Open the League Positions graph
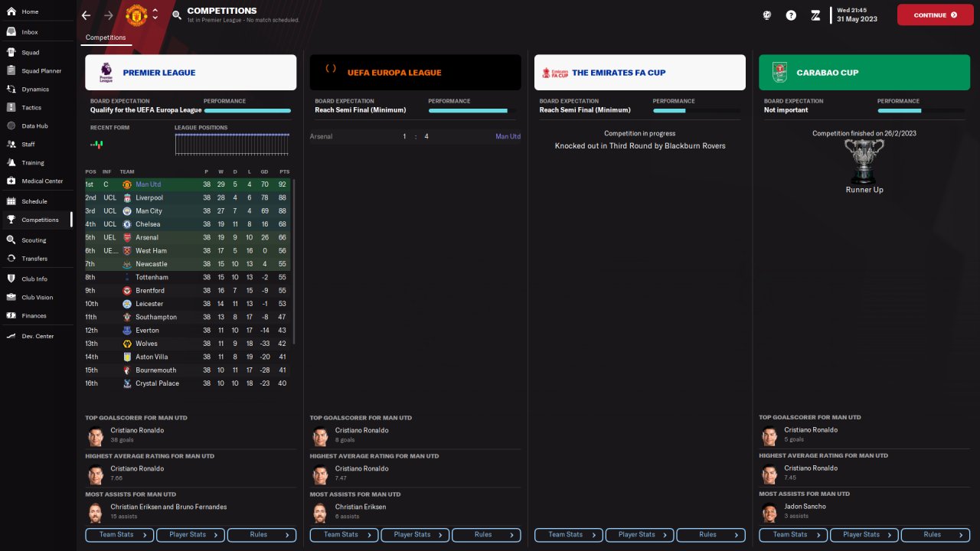The height and width of the screenshot is (551, 980). (x=233, y=145)
